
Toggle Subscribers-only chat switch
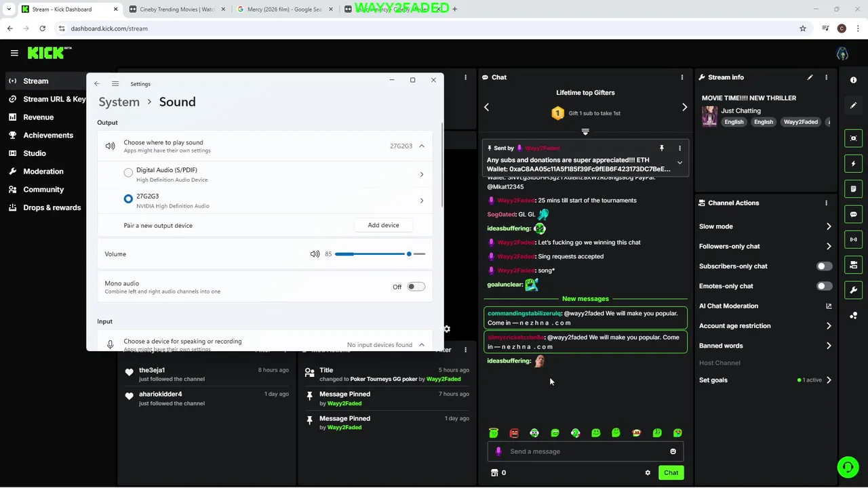[x=824, y=266]
